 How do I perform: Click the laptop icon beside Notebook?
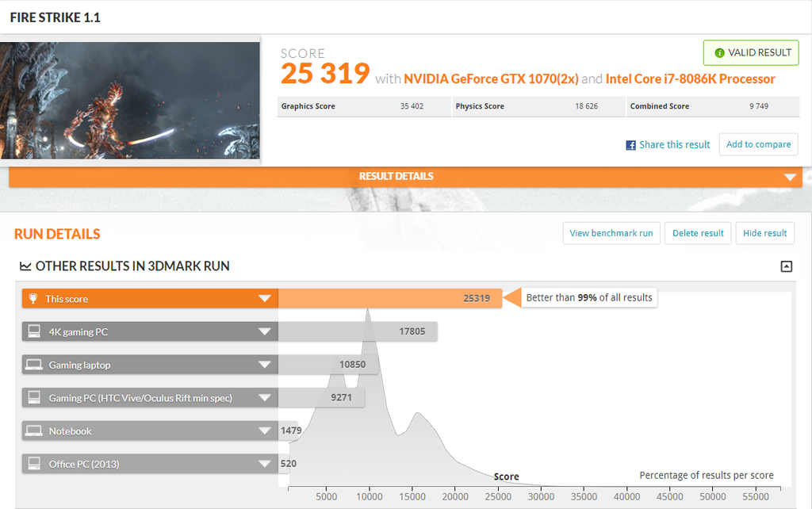[x=34, y=431]
